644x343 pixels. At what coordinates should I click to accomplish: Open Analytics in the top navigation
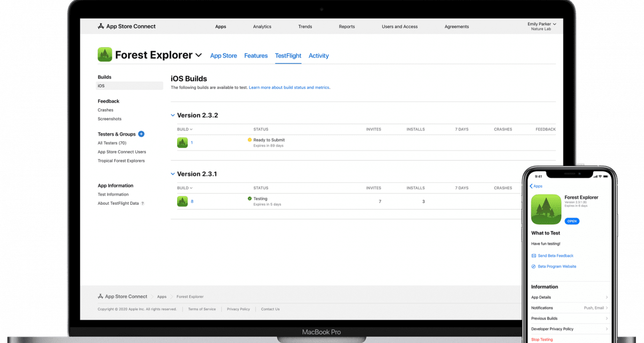262,26
